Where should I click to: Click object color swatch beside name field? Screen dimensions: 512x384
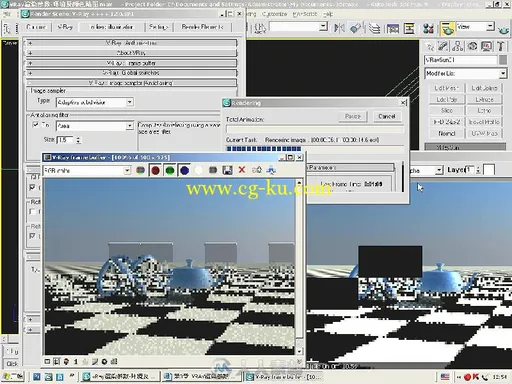tap(503, 60)
